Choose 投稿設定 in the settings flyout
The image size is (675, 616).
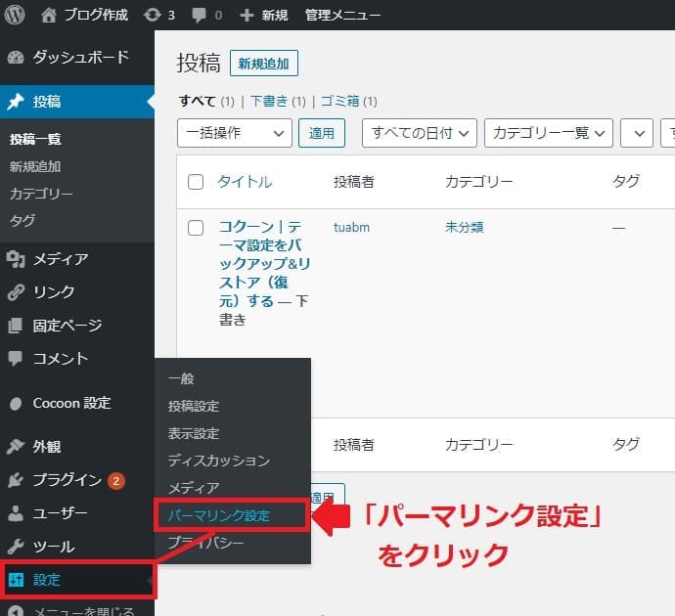(x=194, y=406)
